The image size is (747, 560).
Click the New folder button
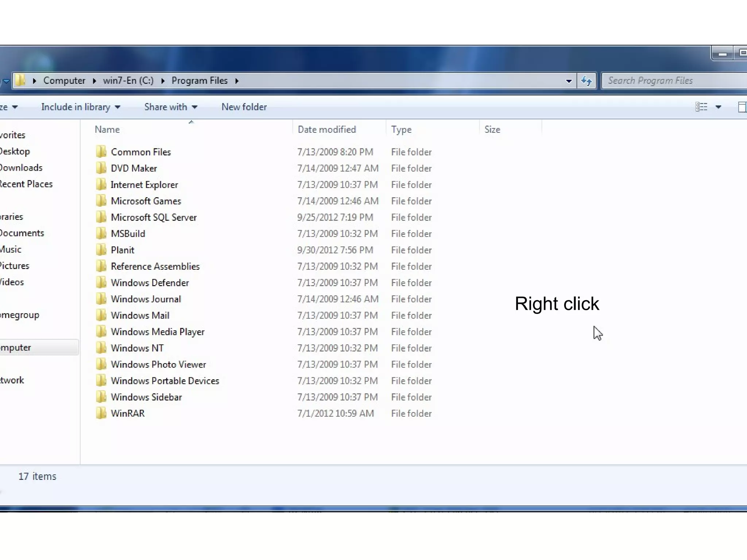point(244,107)
